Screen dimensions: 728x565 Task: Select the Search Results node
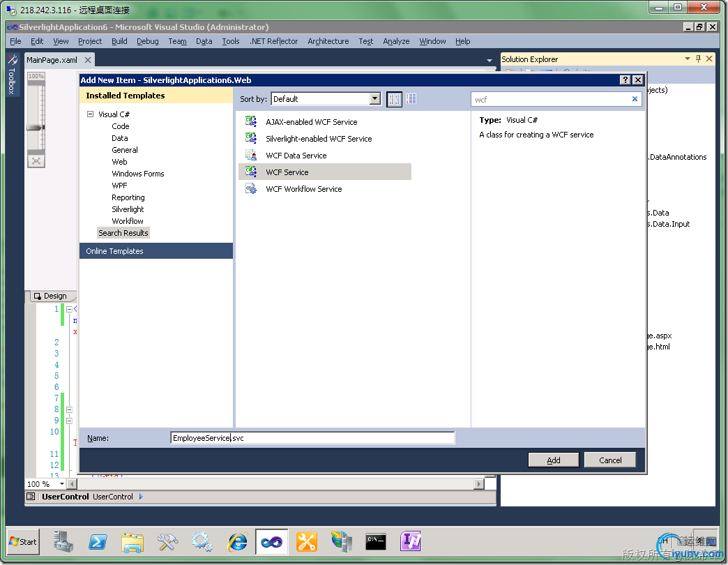tap(123, 232)
